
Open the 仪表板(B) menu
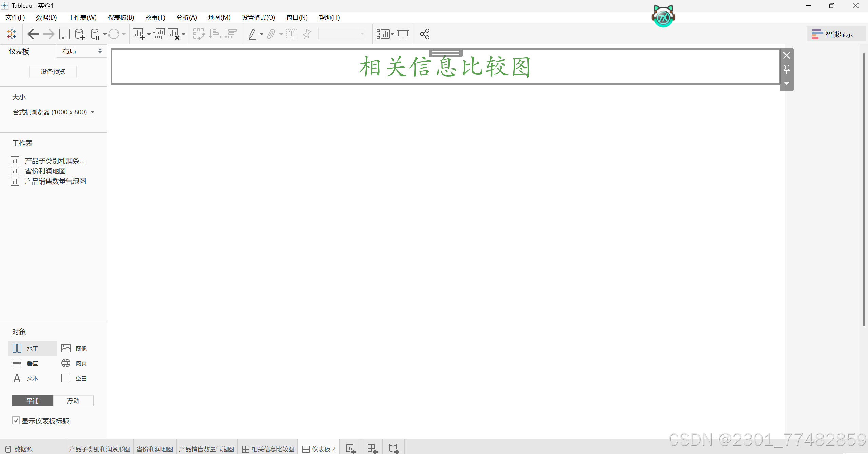121,17
